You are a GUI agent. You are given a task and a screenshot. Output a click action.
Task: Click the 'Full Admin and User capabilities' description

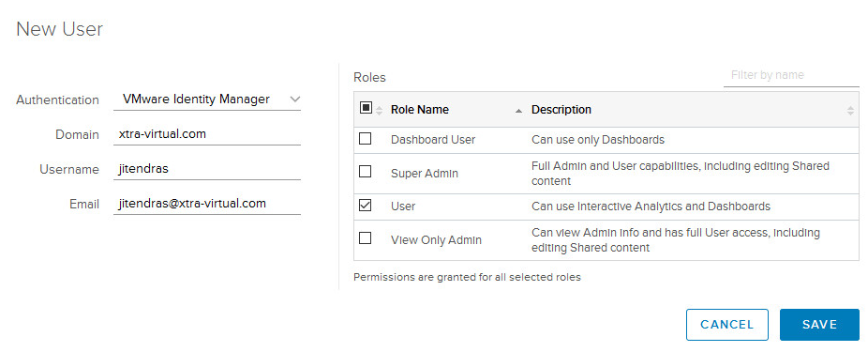(681, 173)
